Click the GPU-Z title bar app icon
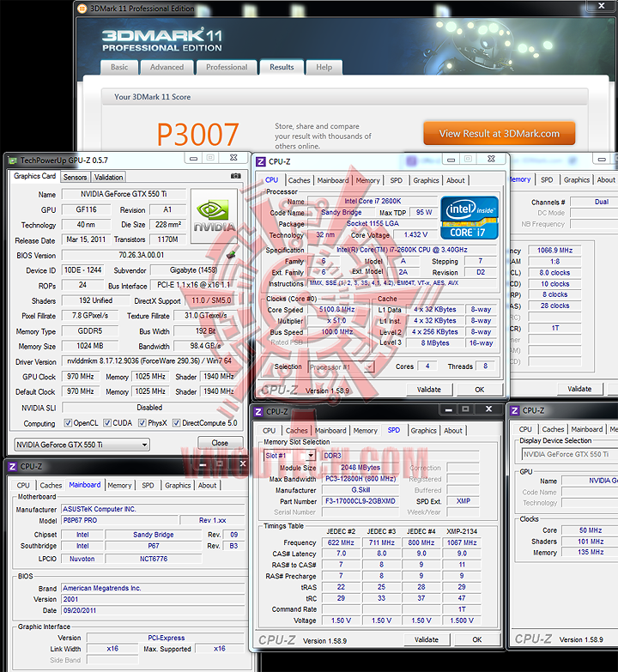Screen dimensions: 618x672 pos(13,160)
